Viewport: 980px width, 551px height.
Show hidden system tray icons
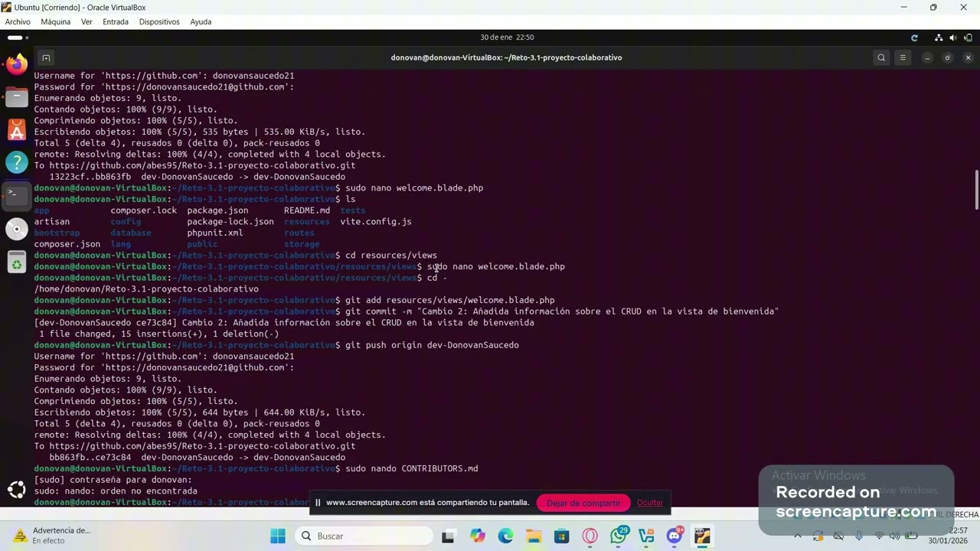click(x=798, y=536)
